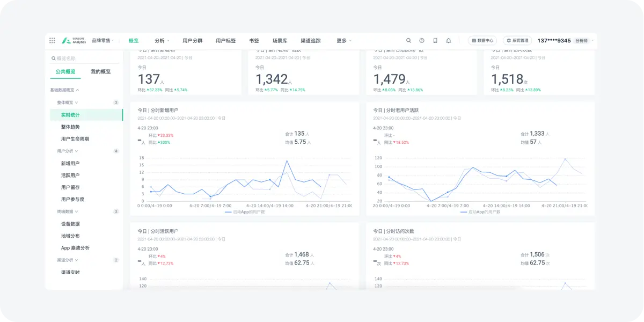Click 合计 135 人 in 分时新增用户 chart
Image resolution: width=644 pixels, height=322 pixels.
click(x=297, y=134)
